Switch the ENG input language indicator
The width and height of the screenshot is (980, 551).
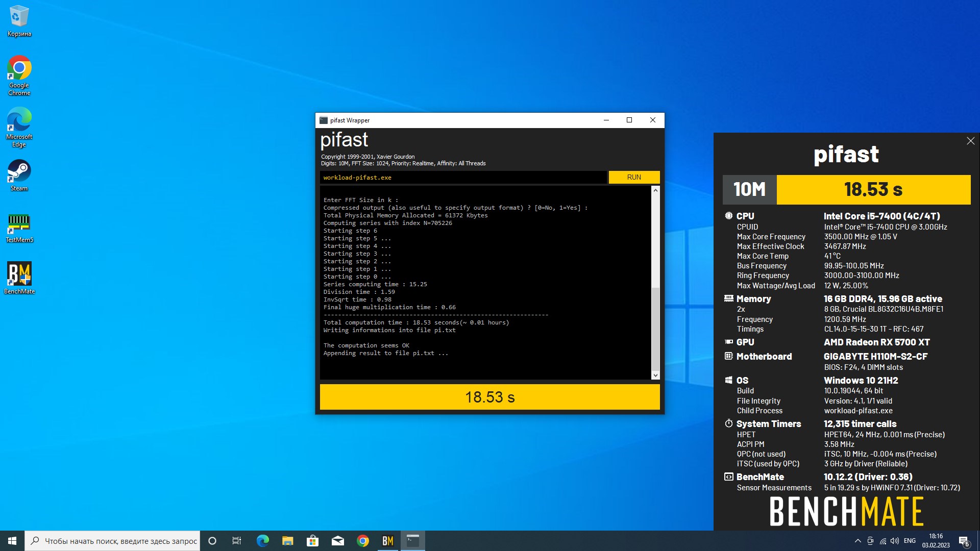910,541
